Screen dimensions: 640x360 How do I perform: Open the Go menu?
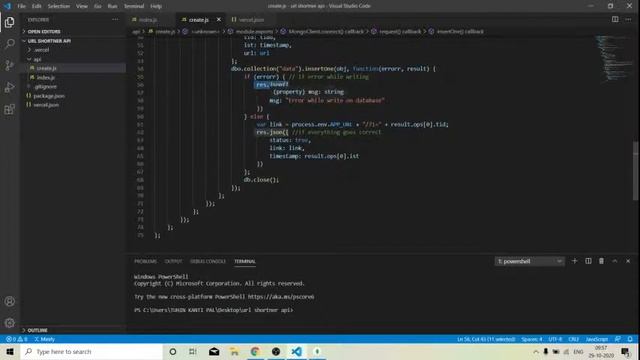point(98,6)
